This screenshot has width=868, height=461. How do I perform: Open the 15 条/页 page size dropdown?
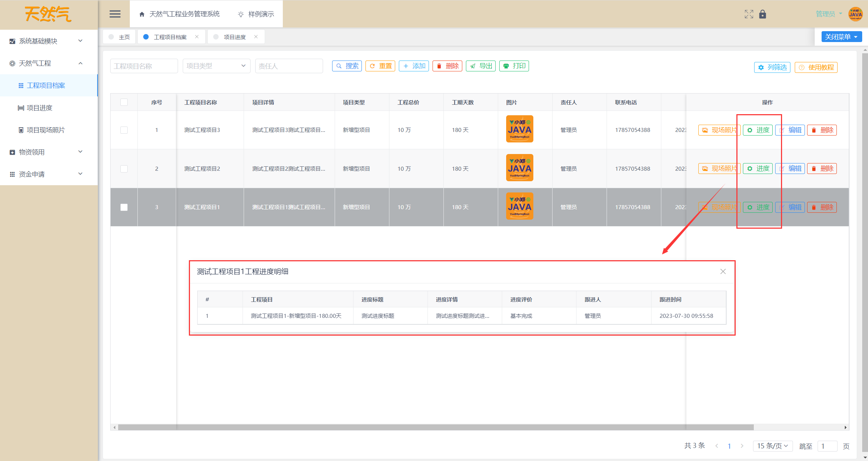(x=772, y=446)
